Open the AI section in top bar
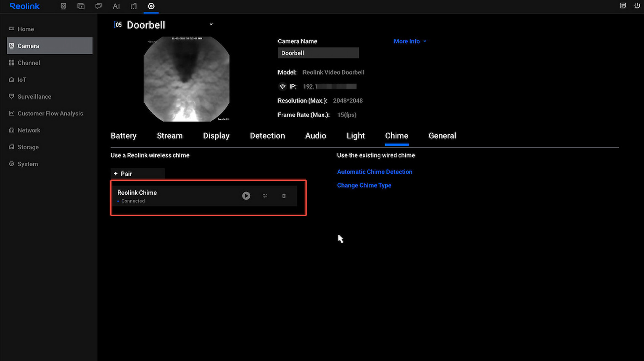Viewport: 644px width, 361px height. tap(116, 6)
